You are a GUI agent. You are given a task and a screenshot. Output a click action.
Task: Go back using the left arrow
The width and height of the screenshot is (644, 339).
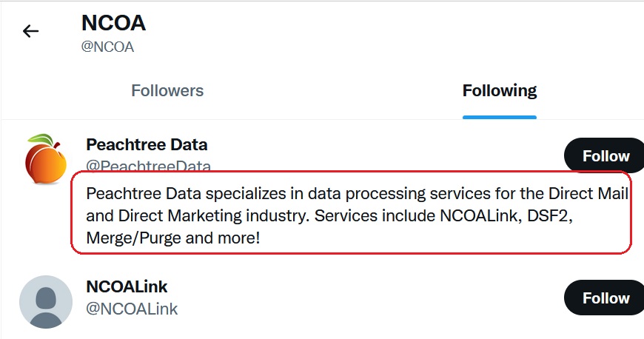(x=30, y=31)
